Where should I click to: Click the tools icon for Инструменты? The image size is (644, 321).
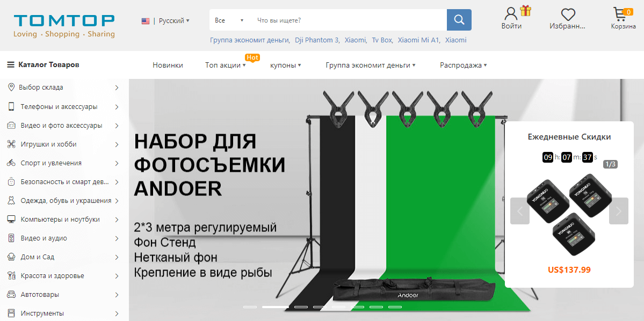coord(11,313)
